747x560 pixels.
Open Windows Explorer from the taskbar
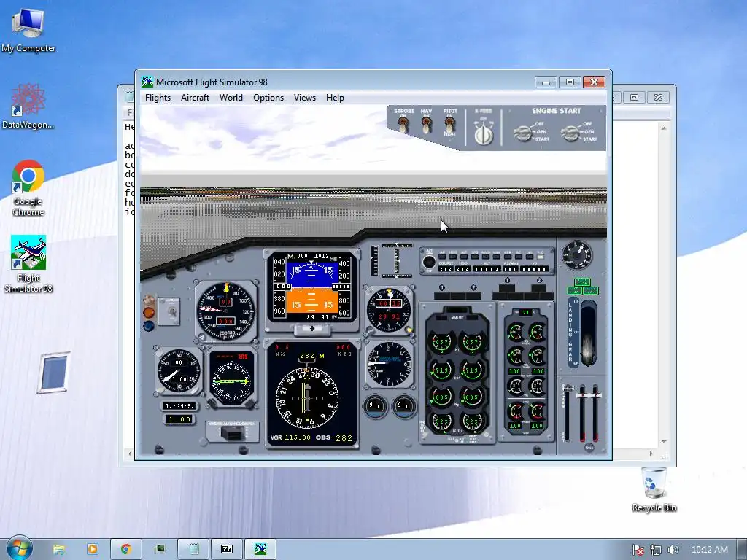58,549
